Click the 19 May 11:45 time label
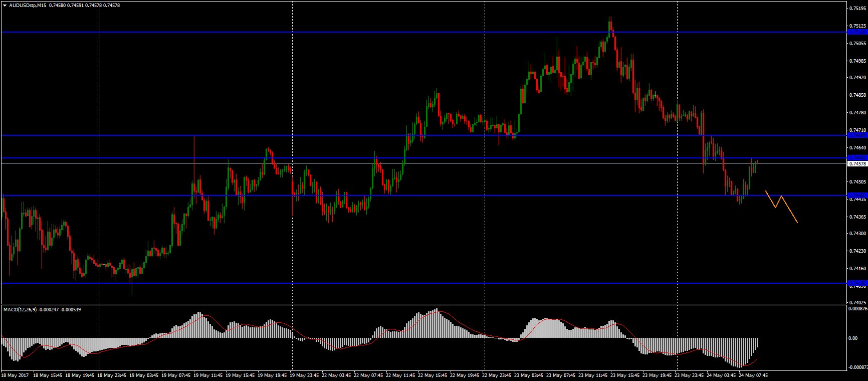Screen dimensions: 868x381 coord(208,375)
